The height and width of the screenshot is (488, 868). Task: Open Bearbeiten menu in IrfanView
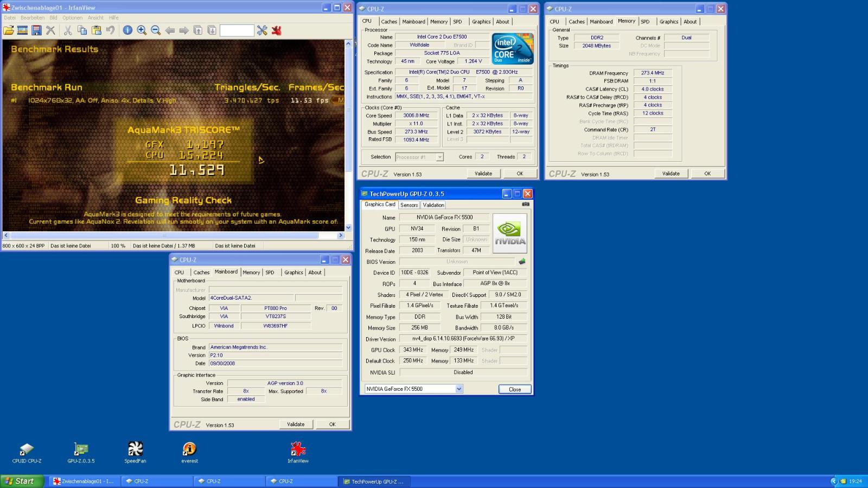point(33,17)
